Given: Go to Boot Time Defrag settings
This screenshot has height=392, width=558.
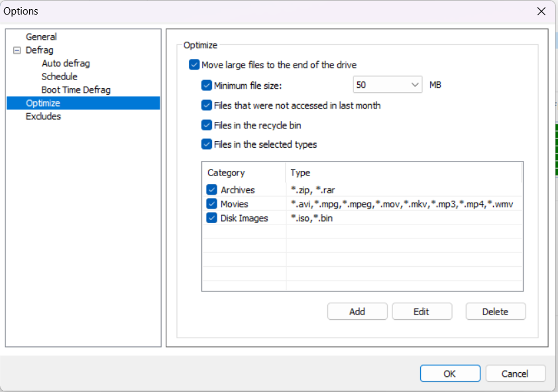Looking at the screenshot, I should tap(76, 90).
